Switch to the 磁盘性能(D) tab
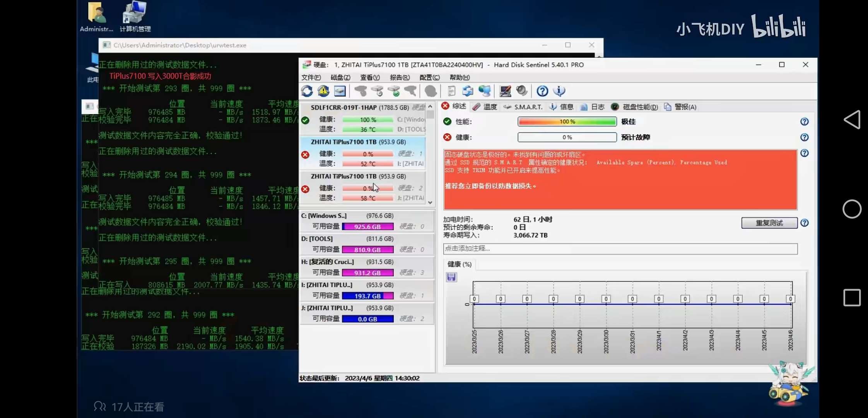This screenshot has height=418, width=868. tap(634, 107)
